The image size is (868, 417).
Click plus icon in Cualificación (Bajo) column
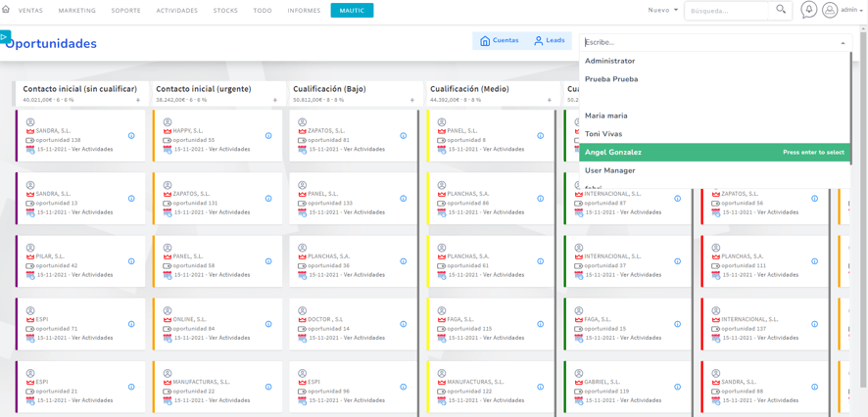click(412, 100)
